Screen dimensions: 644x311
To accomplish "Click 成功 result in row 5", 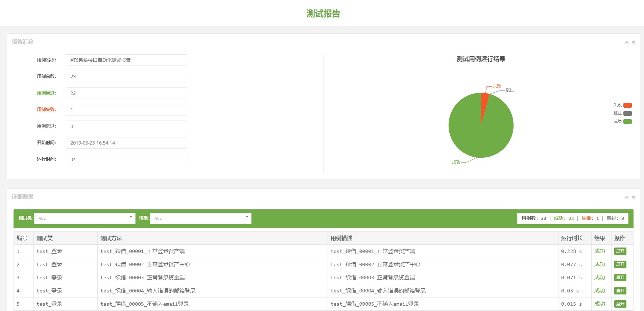I will [600, 304].
